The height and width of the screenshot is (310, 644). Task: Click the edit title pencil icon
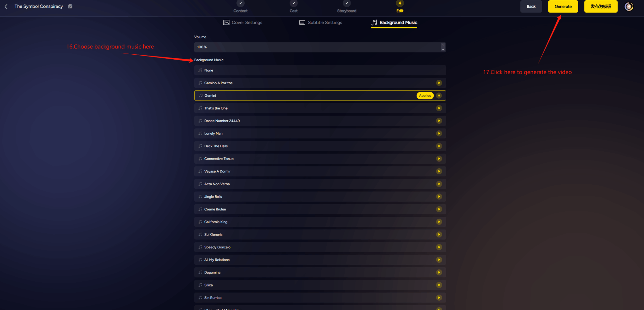pos(70,6)
